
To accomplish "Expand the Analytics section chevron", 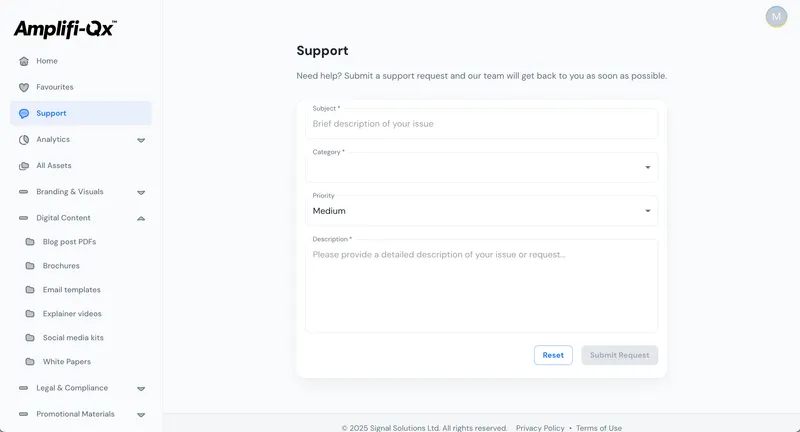I will [141, 140].
